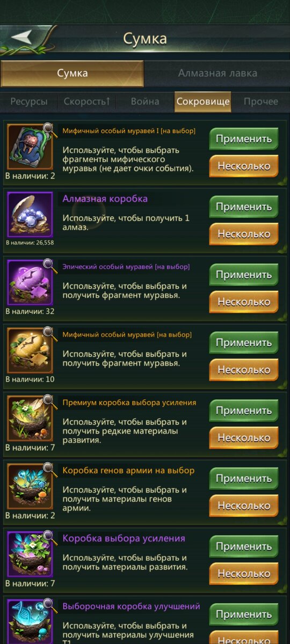Viewport: 290px width, 644px height.
Task: Tap the Премиум коробка выбора усиления icon
Action: [x=30, y=418]
